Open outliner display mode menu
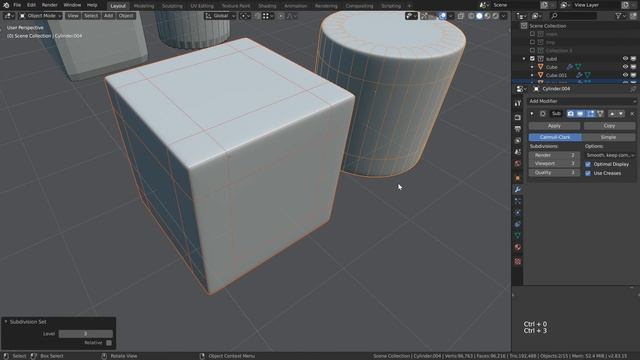The width and height of the screenshot is (640, 360). point(537,16)
